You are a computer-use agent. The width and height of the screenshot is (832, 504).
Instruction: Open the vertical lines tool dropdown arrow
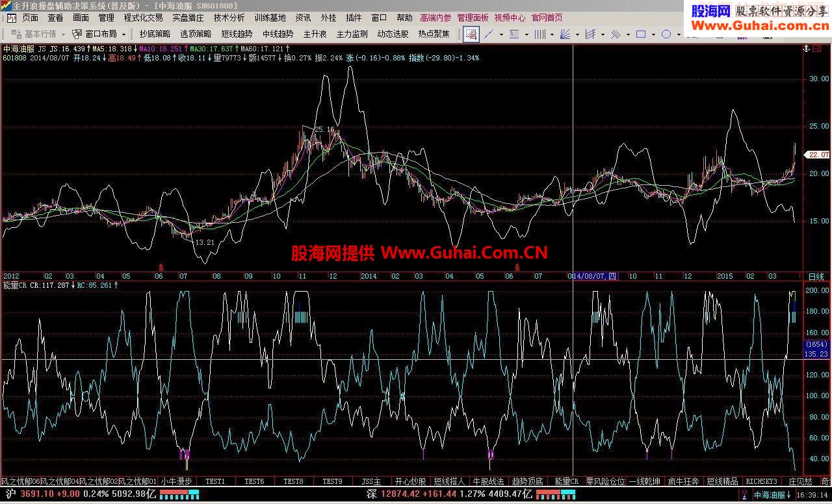pos(552,34)
